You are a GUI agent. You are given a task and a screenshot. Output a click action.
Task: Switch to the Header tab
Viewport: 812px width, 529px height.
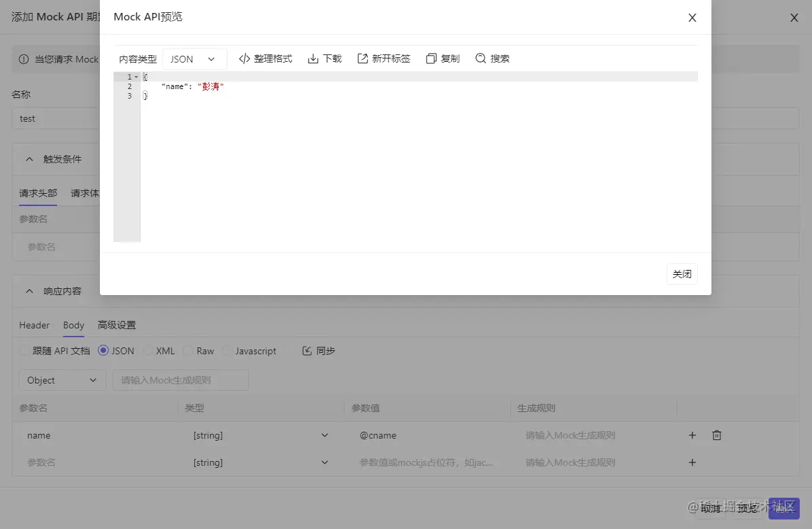tap(34, 325)
